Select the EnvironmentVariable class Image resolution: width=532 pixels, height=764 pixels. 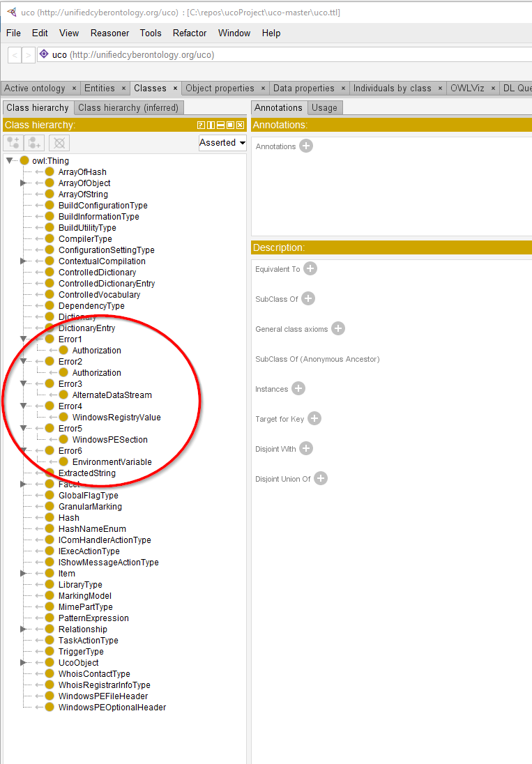coord(112,461)
